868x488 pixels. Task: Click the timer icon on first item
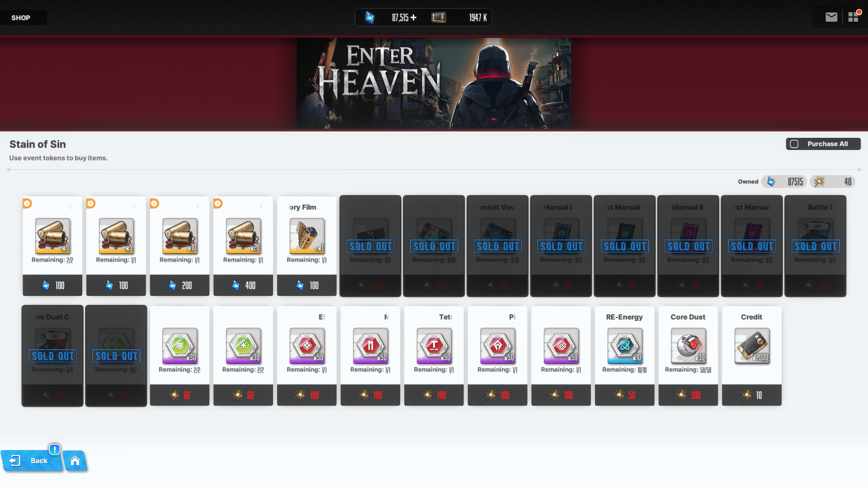pyautogui.click(x=28, y=203)
